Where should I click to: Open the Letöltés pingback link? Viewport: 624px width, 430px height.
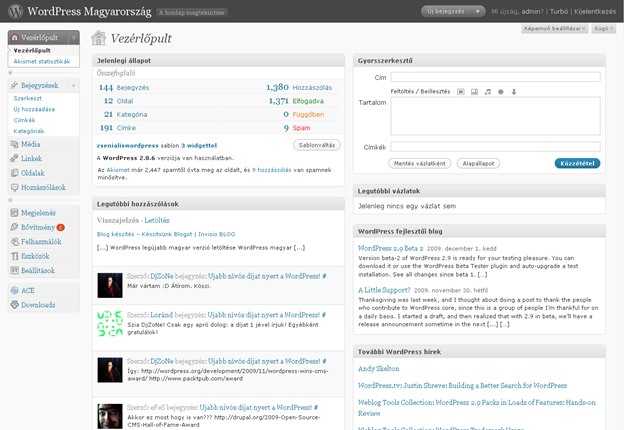coord(156,220)
